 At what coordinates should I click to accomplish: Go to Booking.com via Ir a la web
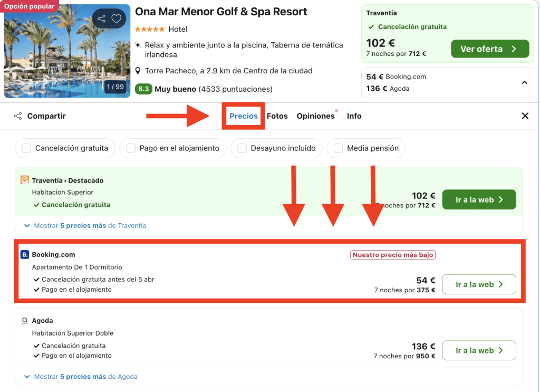pyautogui.click(x=478, y=284)
